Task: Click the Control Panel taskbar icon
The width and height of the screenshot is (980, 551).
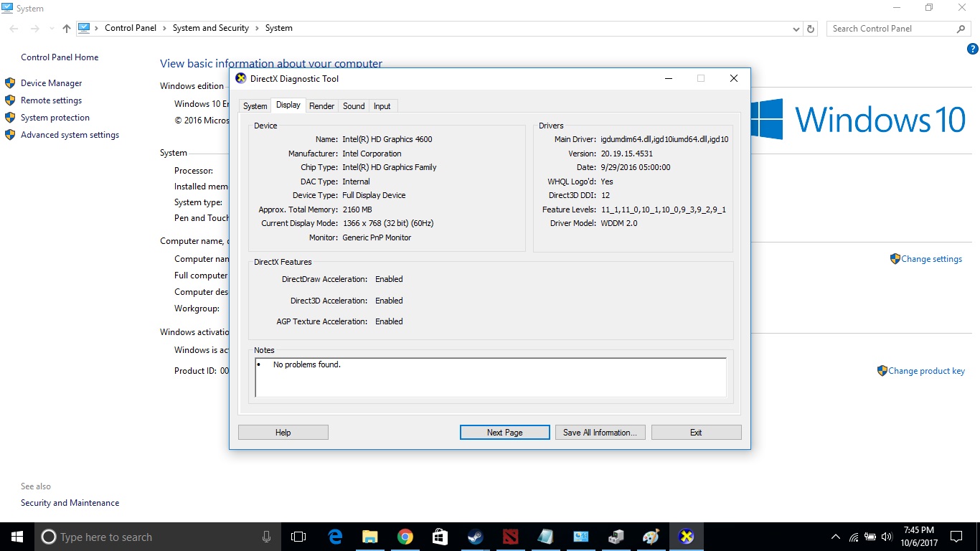Action: coord(581,537)
